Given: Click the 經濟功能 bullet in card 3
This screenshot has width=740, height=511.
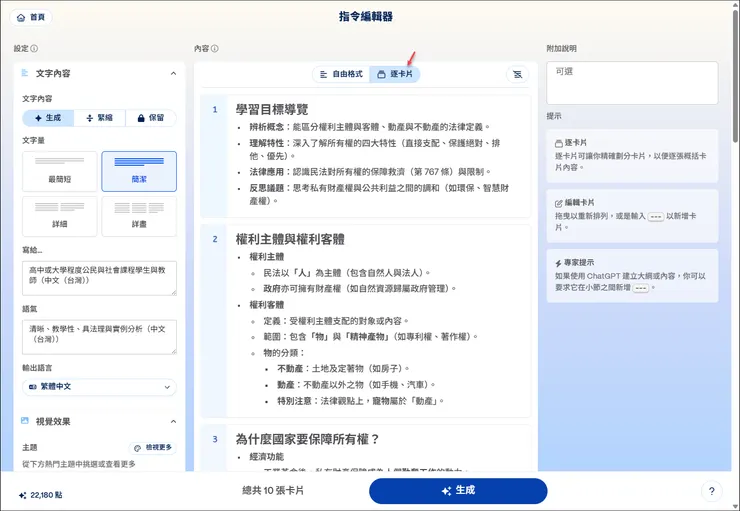Looking at the screenshot, I should coord(267,457).
